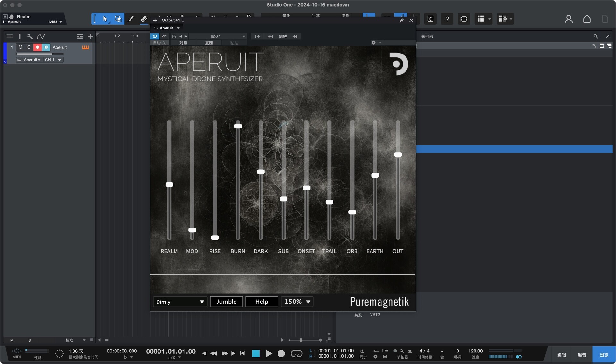Mute the Aperuit track
The width and height of the screenshot is (616, 364).
(x=21, y=47)
